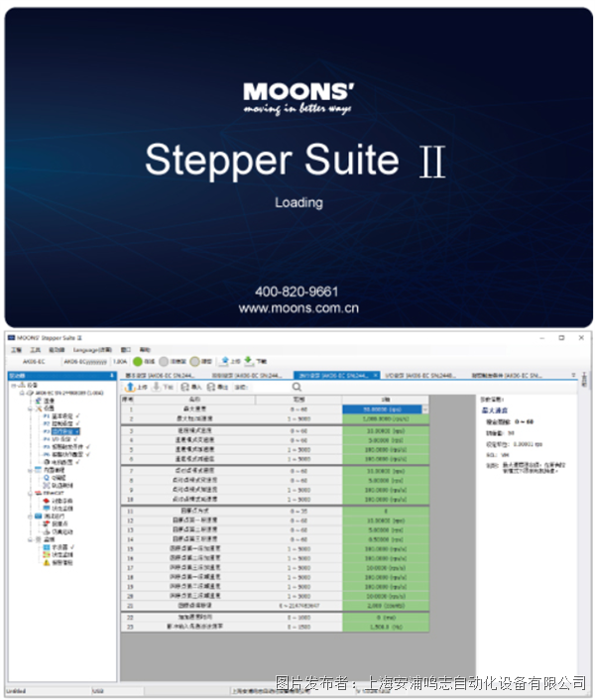The width and height of the screenshot is (595, 700).
Task: Click the magnifier search icon above the table
Action: (297, 387)
